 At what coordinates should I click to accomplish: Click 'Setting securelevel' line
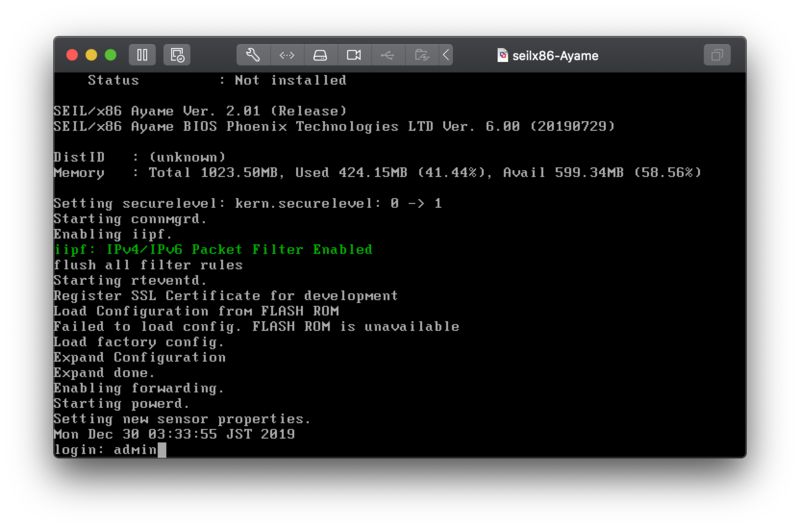point(248,203)
